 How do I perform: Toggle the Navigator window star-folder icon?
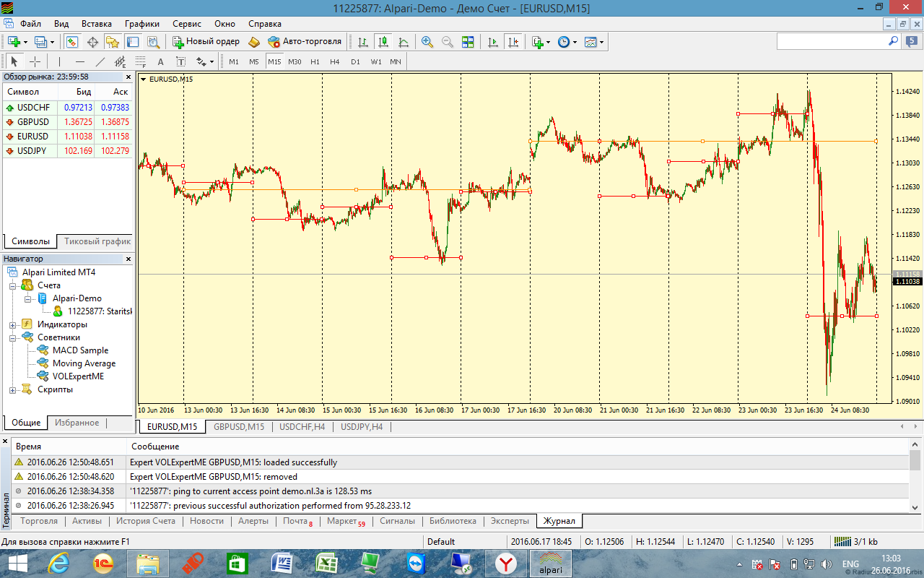click(113, 42)
